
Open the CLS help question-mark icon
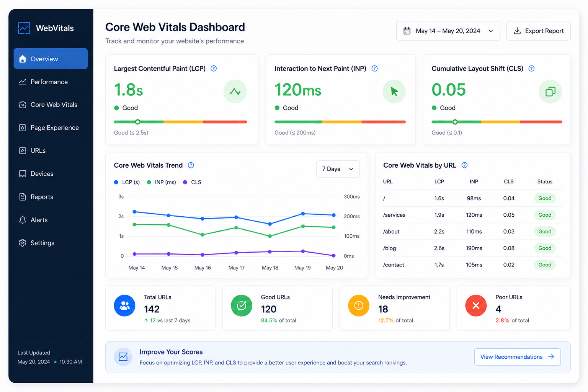tap(531, 69)
